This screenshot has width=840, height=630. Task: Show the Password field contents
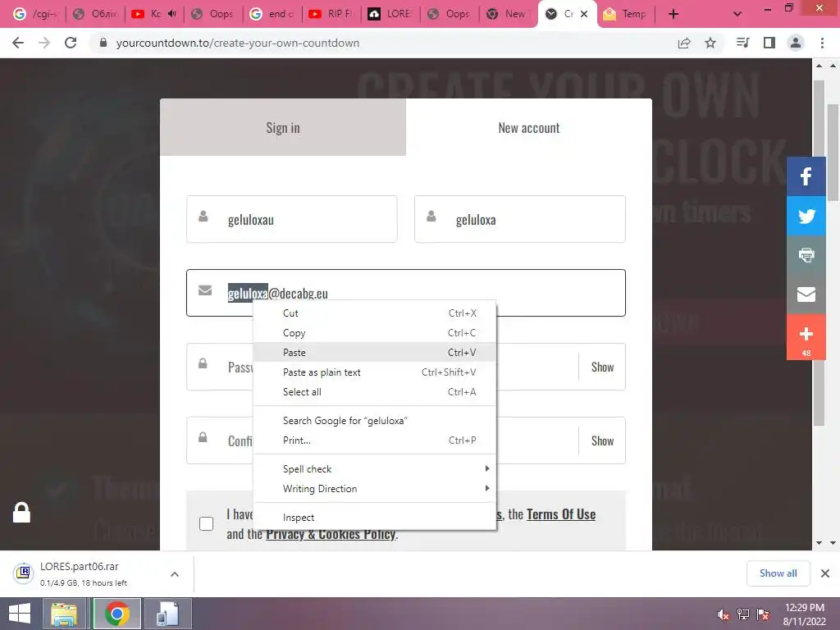click(602, 367)
